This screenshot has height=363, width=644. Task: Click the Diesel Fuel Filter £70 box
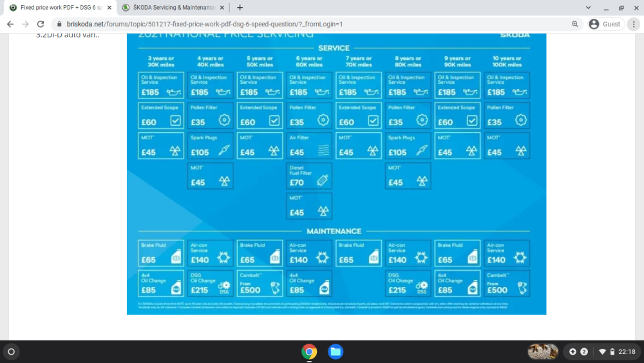tap(309, 176)
